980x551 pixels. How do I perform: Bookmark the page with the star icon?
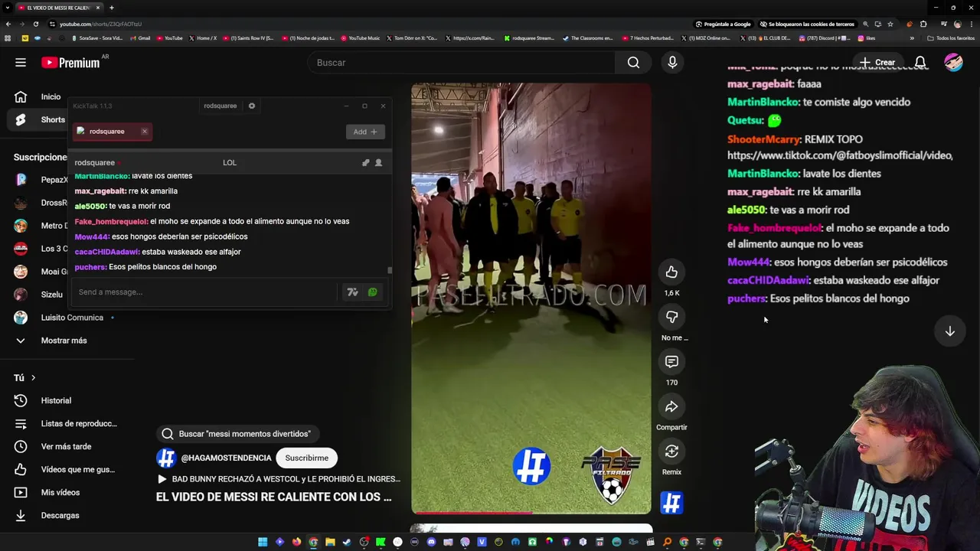pos(890,24)
